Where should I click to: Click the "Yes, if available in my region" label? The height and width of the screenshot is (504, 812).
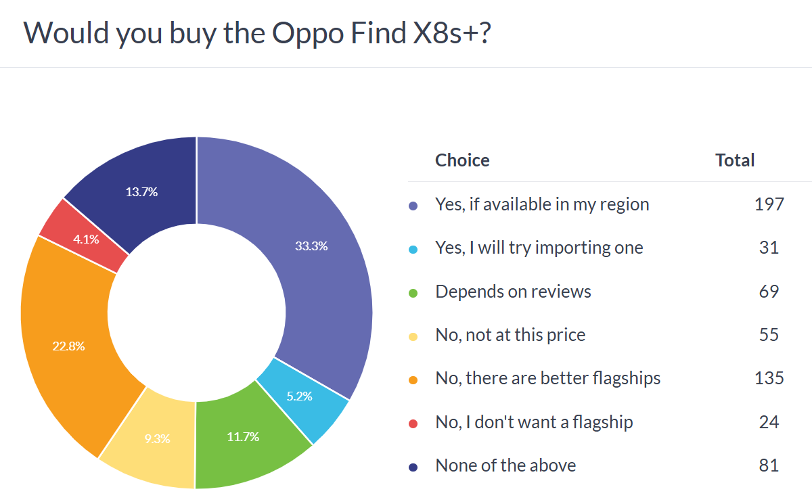pyautogui.click(x=542, y=204)
